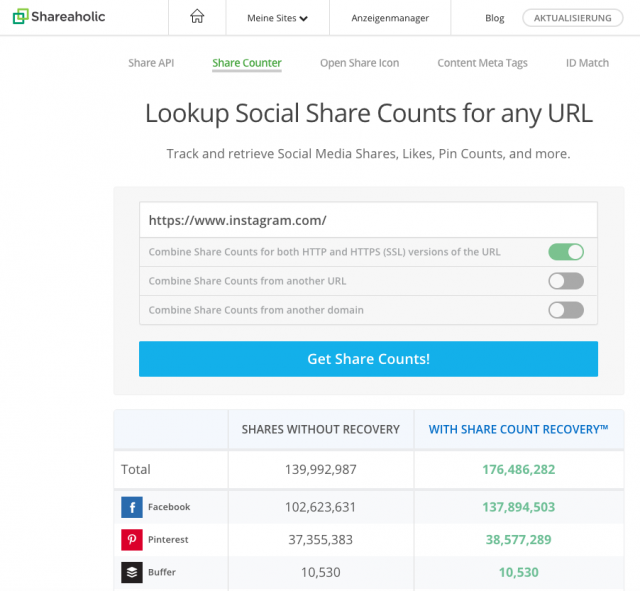Screen dimensions: 640x591
Task: Click the Shareaholic logo
Action: [x=59, y=16]
